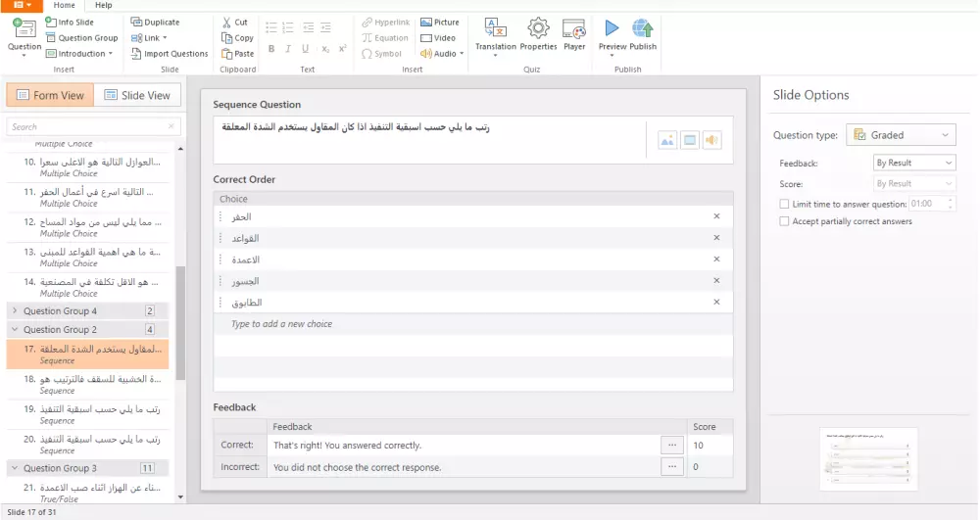
Task: Click 'Type to add a new choice' field
Action: 473,324
